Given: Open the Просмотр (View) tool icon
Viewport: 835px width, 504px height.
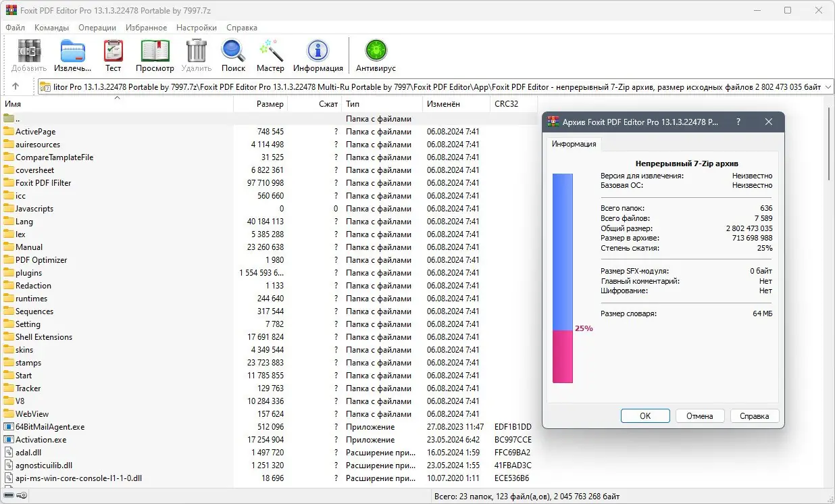Looking at the screenshot, I should pos(155,49).
